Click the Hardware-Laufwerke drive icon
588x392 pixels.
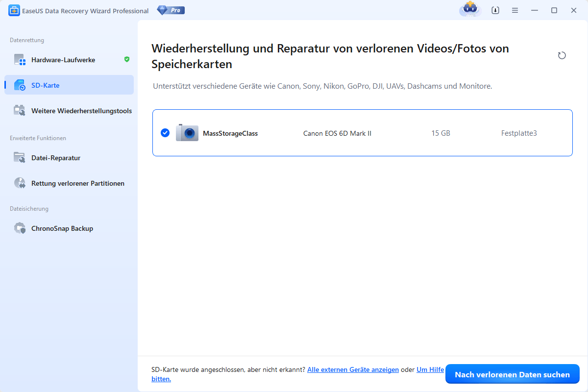click(x=20, y=60)
